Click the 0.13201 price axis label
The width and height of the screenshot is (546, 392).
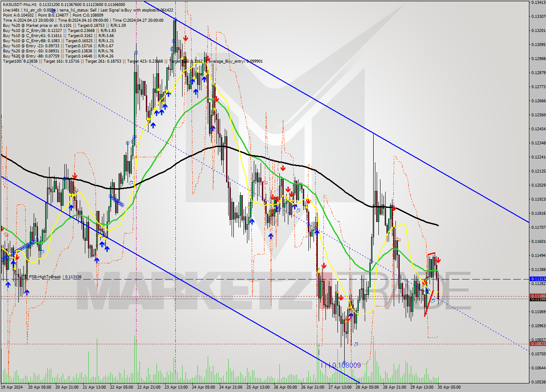click(x=539, y=30)
